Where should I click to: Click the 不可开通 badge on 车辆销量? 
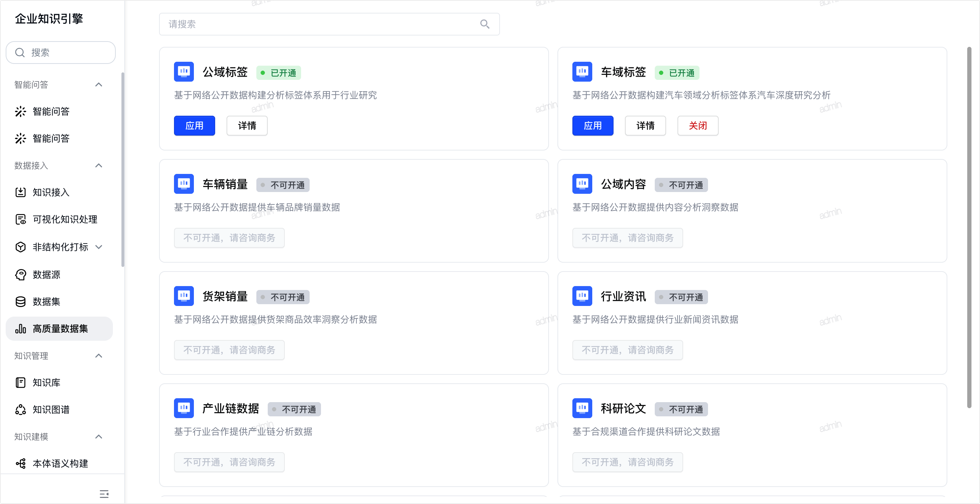coord(283,185)
